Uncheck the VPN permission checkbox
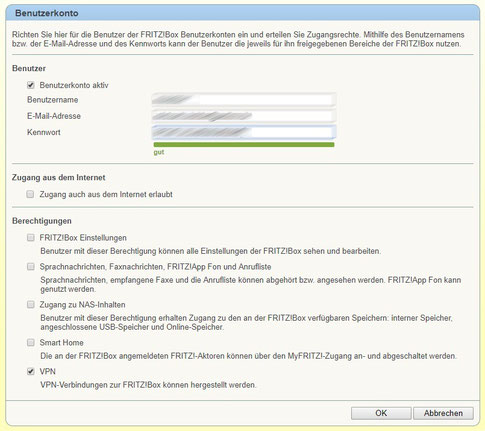The width and height of the screenshot is (485, 431). 31,371
